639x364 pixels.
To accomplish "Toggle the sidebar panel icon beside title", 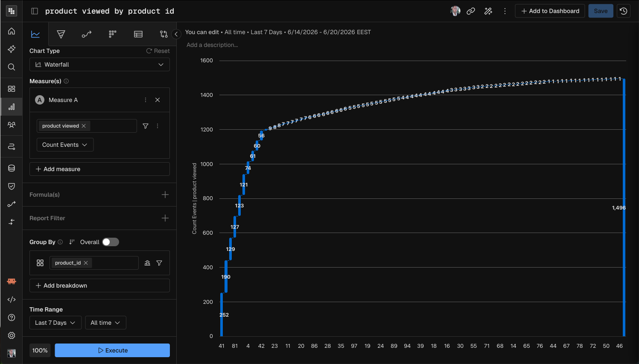I will (35, 11).
